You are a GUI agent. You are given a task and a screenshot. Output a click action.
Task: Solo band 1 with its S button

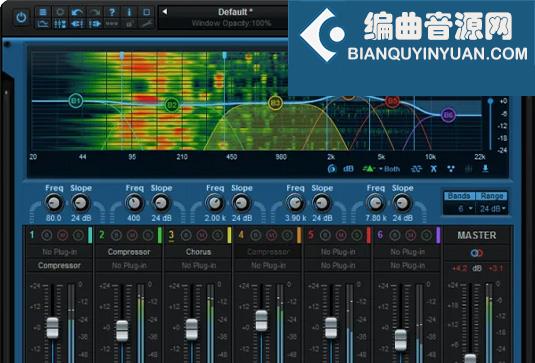click(78, 235)
